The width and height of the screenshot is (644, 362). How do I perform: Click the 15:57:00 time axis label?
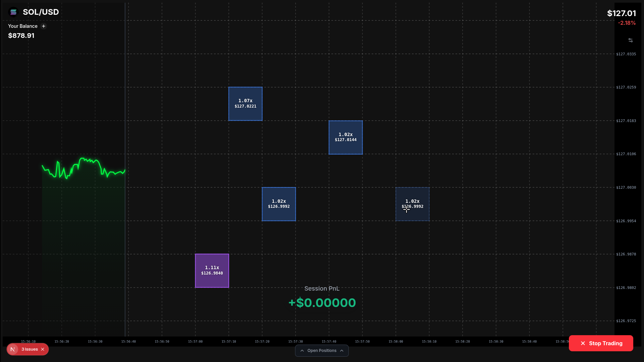(195, 342)
